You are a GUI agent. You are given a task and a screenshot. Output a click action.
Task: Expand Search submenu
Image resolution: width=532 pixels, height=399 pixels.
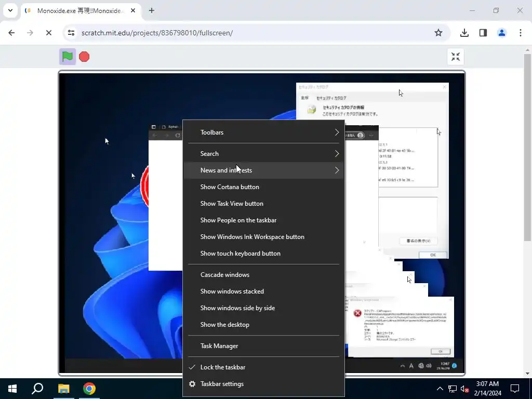263,154
